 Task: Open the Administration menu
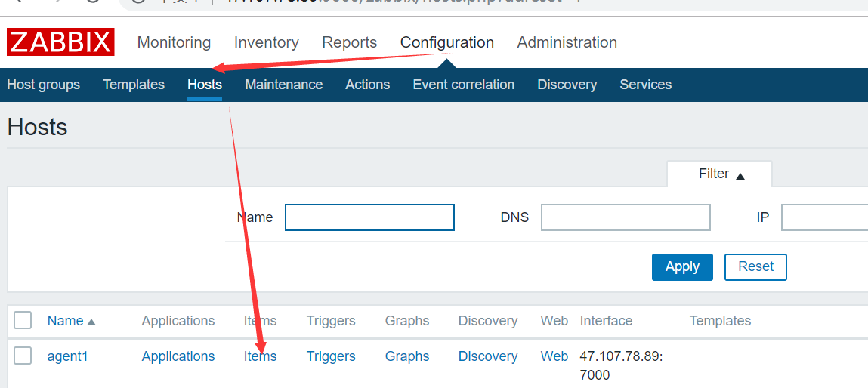click(x=567, y=42)
